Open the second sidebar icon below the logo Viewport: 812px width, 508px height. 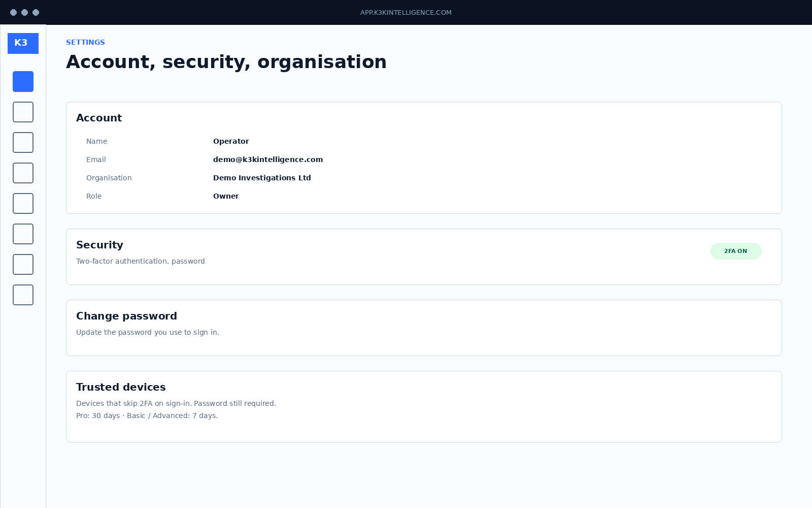[23, 112]
